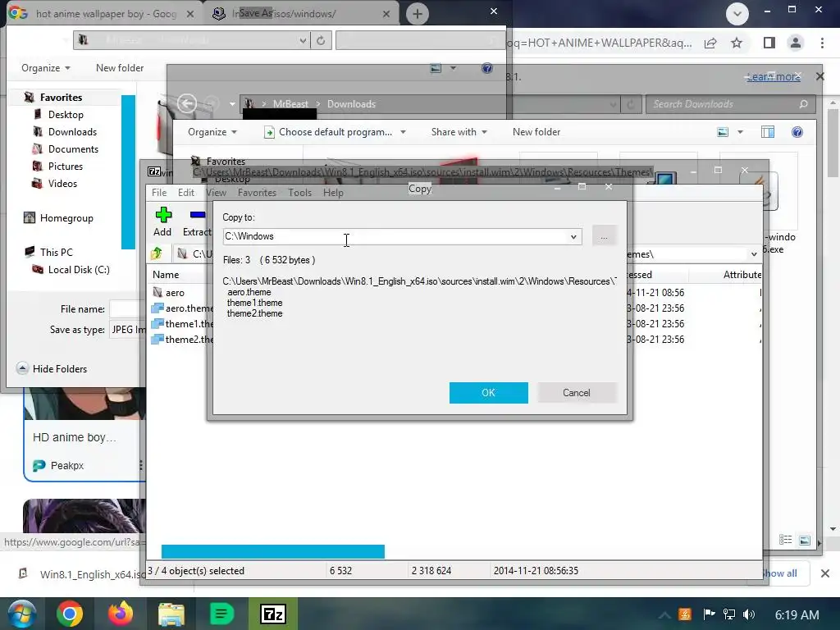
Task: Open Choose default program dropdown arrow
Action: pyautogui.click(x=403, y=132)
